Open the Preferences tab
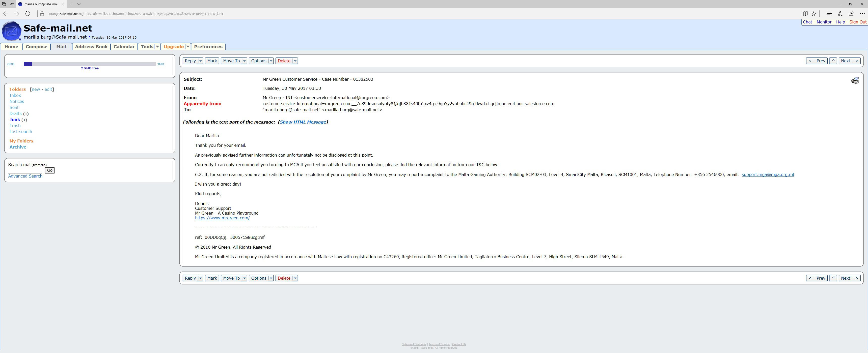This screenshot has width=868, height=353. pos(208,47)
